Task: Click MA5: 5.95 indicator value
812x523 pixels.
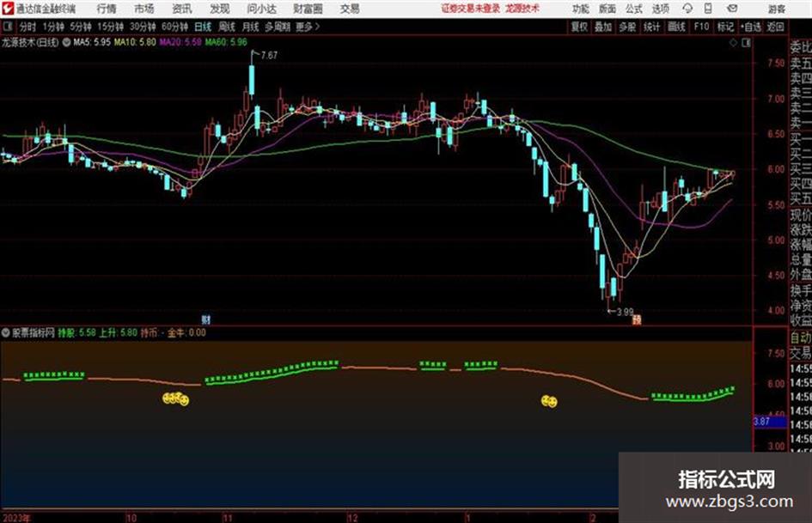Action: [92, 42]
